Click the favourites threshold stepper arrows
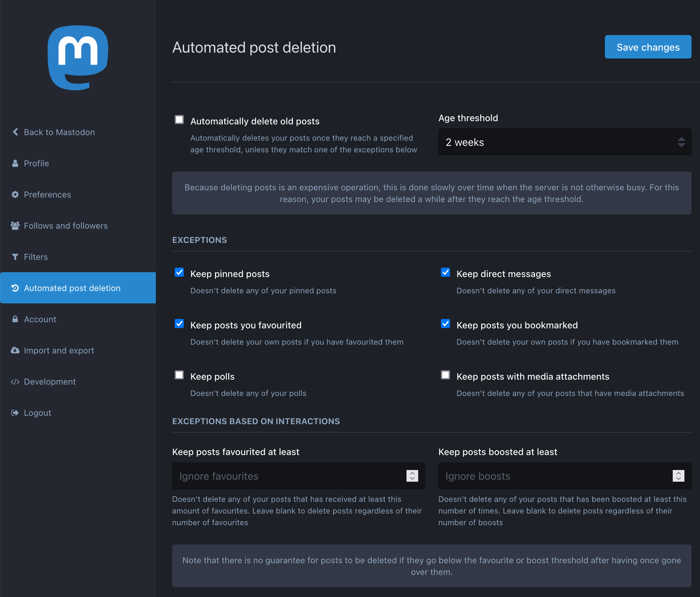 click(x=412, y=476)
